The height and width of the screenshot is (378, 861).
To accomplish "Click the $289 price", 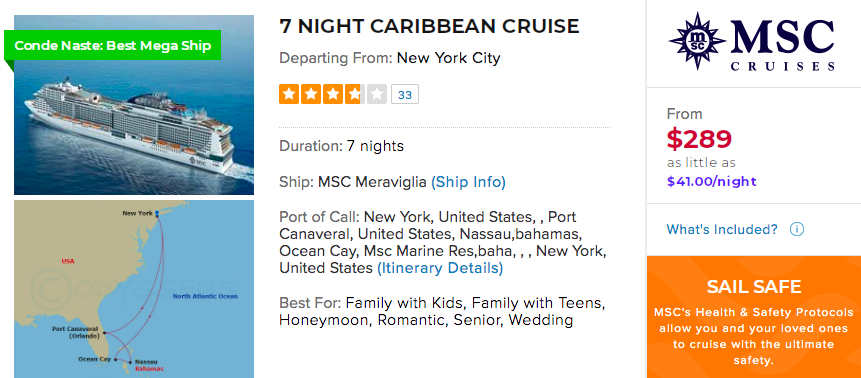I will click(x=699, y=138).
